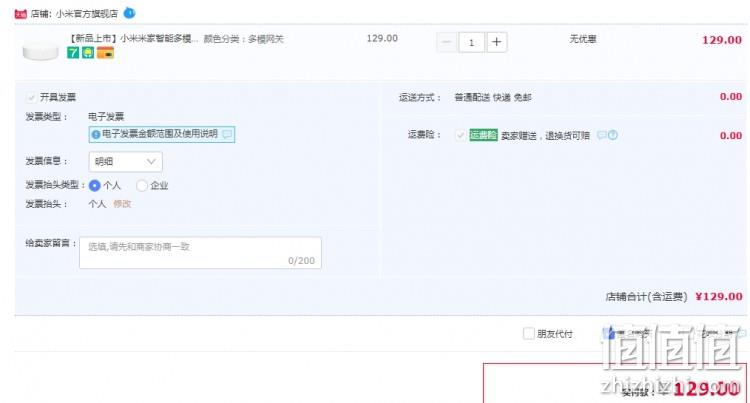750x403 pixels.
Task: Increase quantity with the plus button
Action: pos(496,42)
